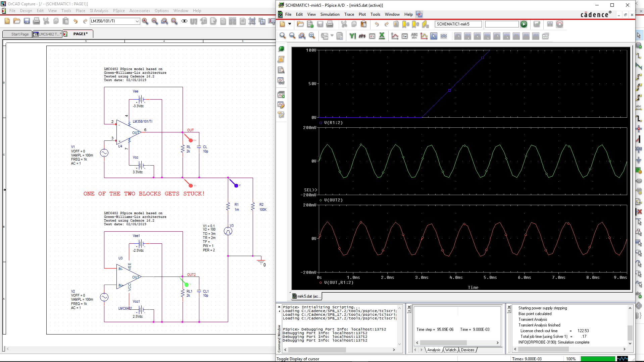Click green voltage marker near OUT2
644x362 pixels.
pyautogui.click(x=186, y=285)
